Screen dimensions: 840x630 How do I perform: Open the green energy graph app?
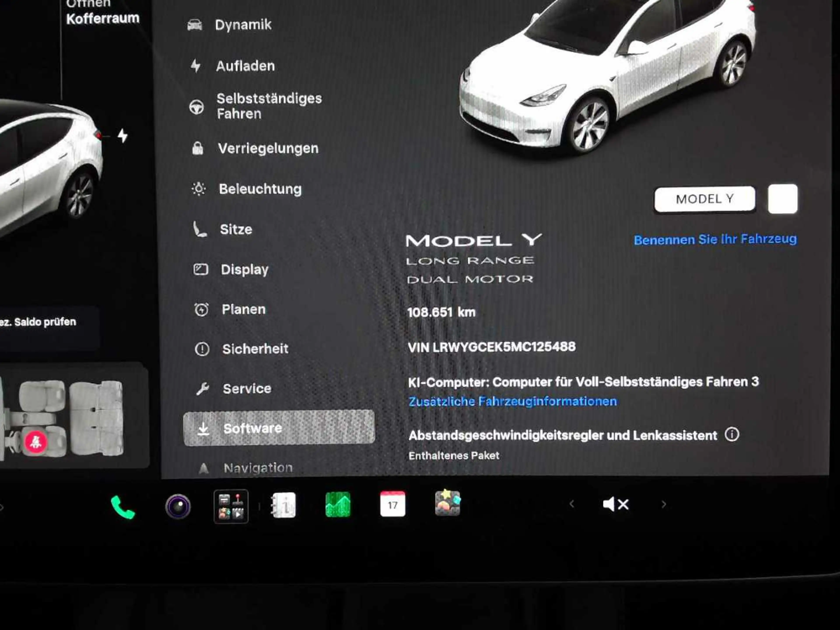(338, 504)
